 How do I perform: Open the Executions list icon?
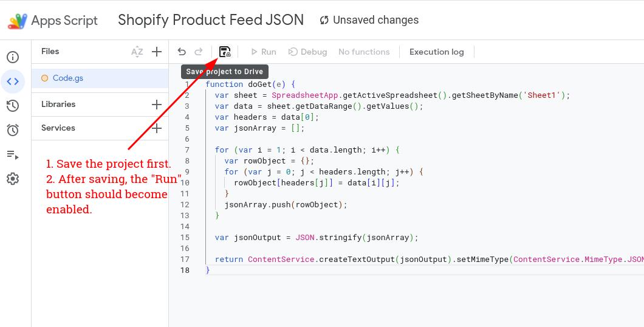pyautogui.click(x=13, y=154)
